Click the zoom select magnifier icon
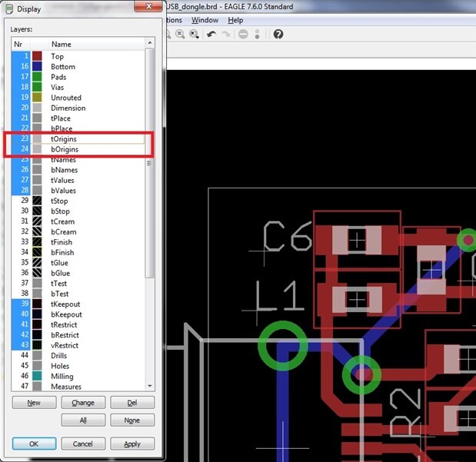The width and height of the screenshot is (476, 462). click(195, 34)
